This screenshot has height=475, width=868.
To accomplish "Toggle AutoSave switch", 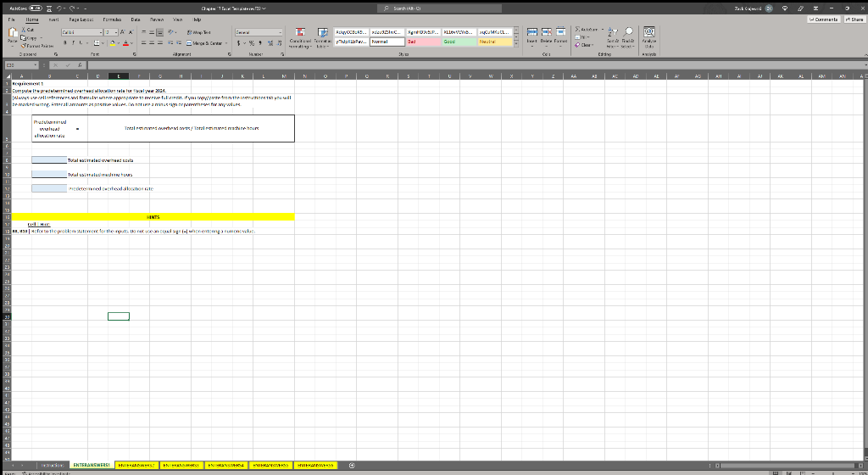I will point(36,8).
